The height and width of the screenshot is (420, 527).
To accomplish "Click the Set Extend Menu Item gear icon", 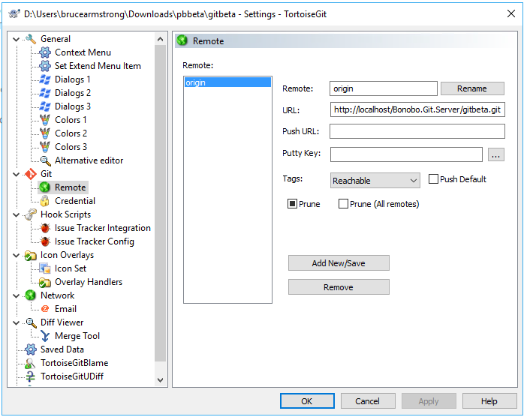I will click(45, 66).
